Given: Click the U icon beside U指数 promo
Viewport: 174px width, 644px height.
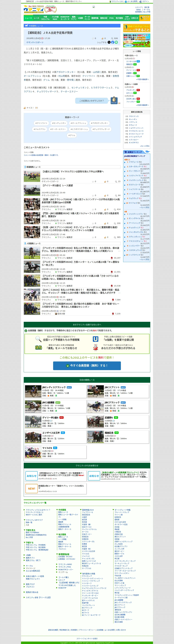Looking at the screenshot, I should (96, 339).
